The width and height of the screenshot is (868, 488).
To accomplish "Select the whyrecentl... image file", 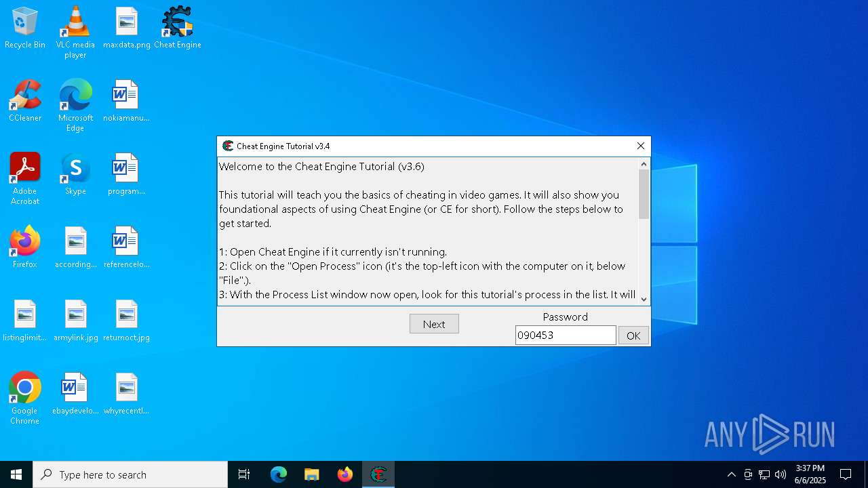I will (x=127, y=394).
